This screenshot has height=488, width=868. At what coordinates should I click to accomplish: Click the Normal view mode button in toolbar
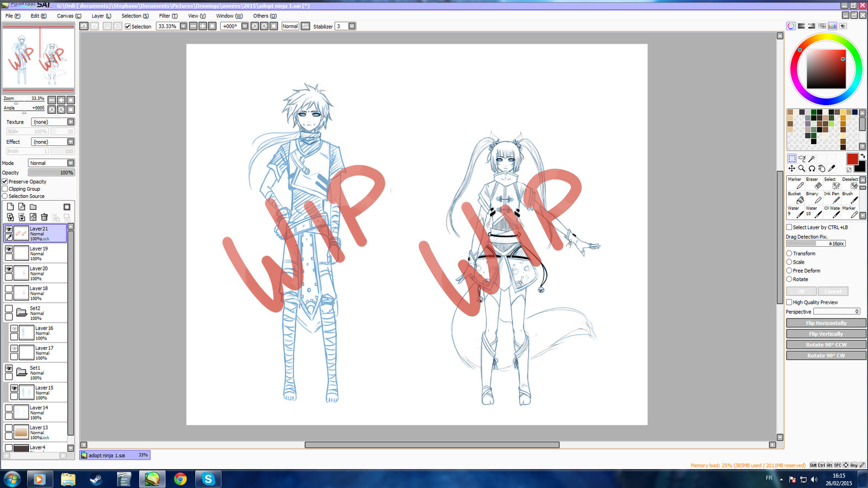[290, 26]
